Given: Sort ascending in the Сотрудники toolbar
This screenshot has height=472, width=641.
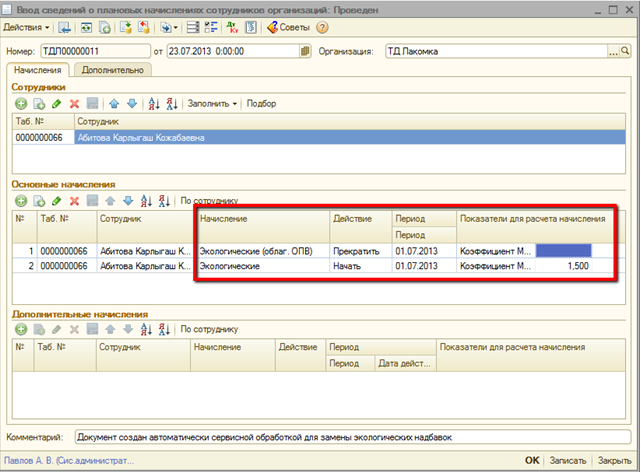Looking at the screenshot, I should pyautogui.click(x=153, y=103).
